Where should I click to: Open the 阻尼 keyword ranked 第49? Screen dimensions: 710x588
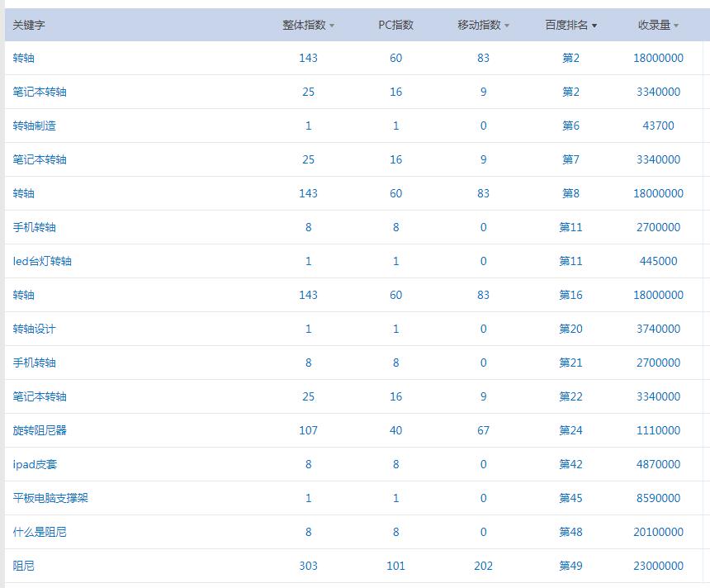pyautogui.click(x=24, y=566)
